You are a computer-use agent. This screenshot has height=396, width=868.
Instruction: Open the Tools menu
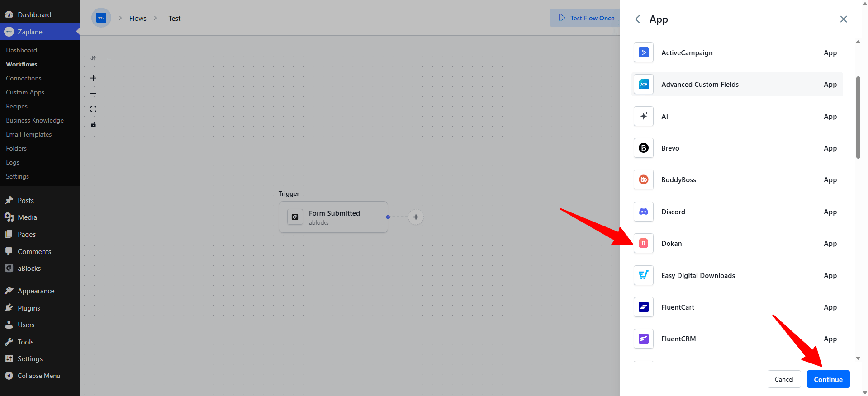pyautogui.click(x=40, y=342)
